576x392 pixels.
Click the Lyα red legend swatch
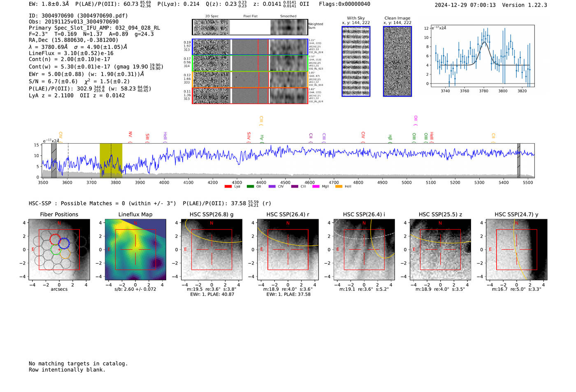[228, 186]
